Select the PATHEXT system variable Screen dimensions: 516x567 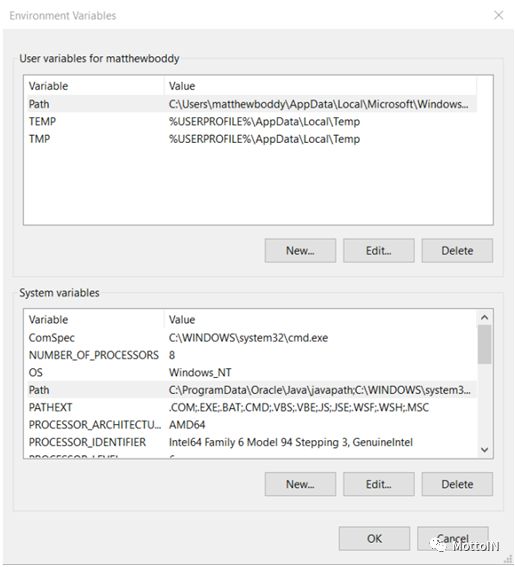coord(252,407)
